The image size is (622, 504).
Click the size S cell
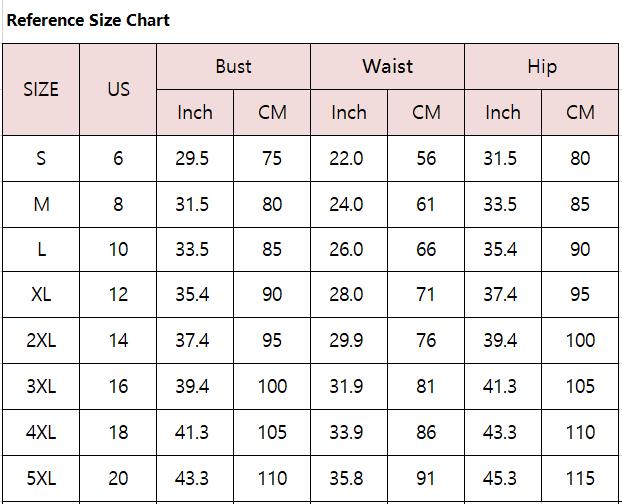41,159
